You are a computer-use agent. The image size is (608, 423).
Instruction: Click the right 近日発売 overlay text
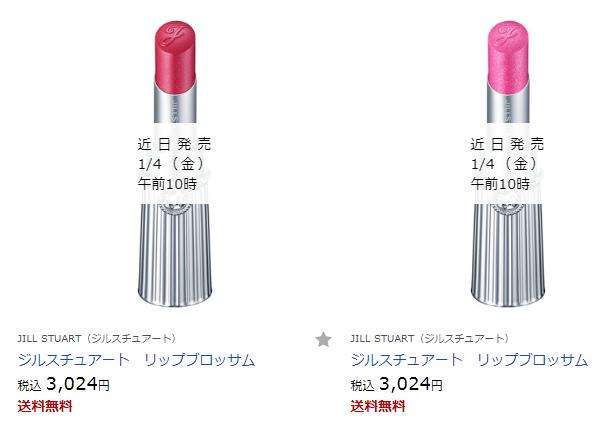(x=507, y=144)
